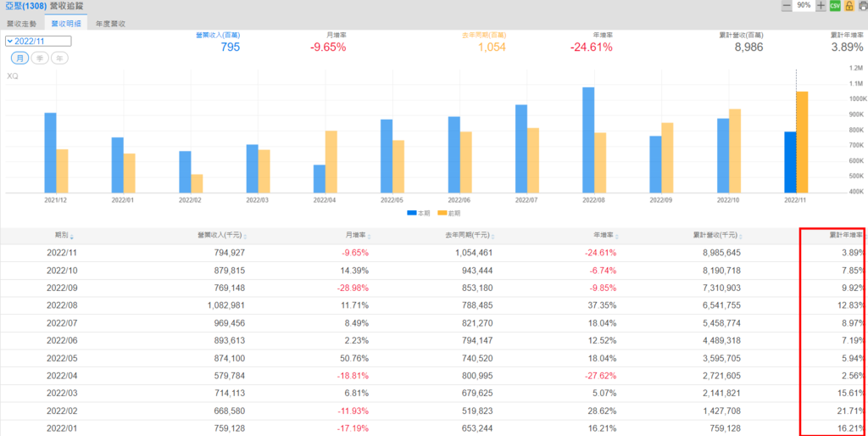The image size is (868, 436).
Task: Open the printer icon to print
Action: tap(862, 6)
